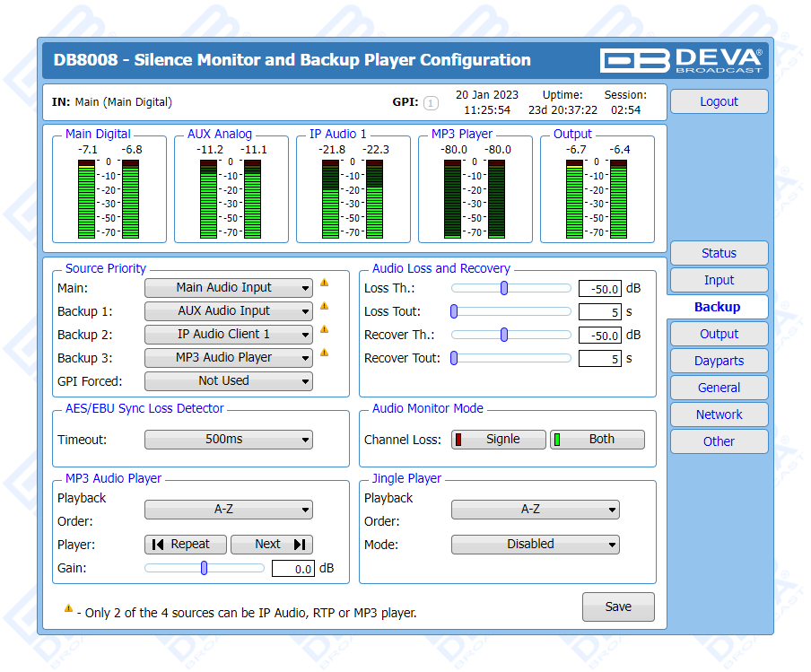
Task: Switch to the Status tab
Action: 719,253
